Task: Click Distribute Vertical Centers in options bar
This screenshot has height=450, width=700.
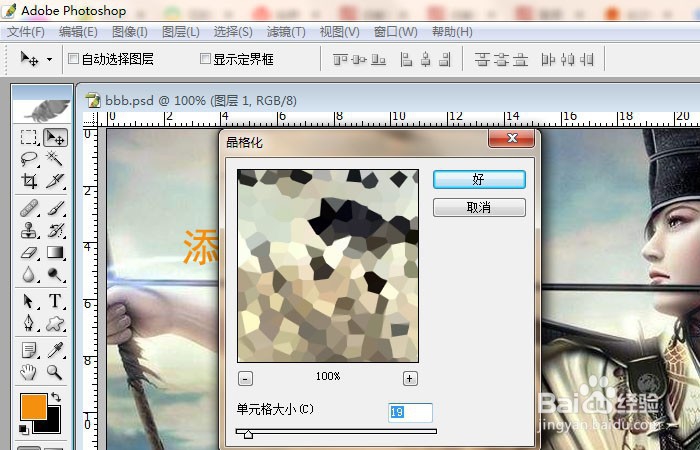Action: coord(502,59)
